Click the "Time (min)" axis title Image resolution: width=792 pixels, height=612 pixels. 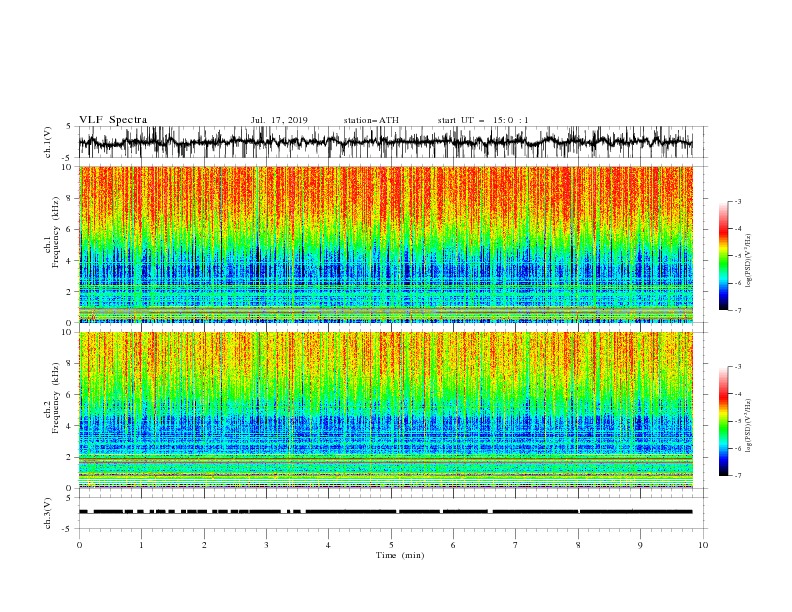(400, 555)
